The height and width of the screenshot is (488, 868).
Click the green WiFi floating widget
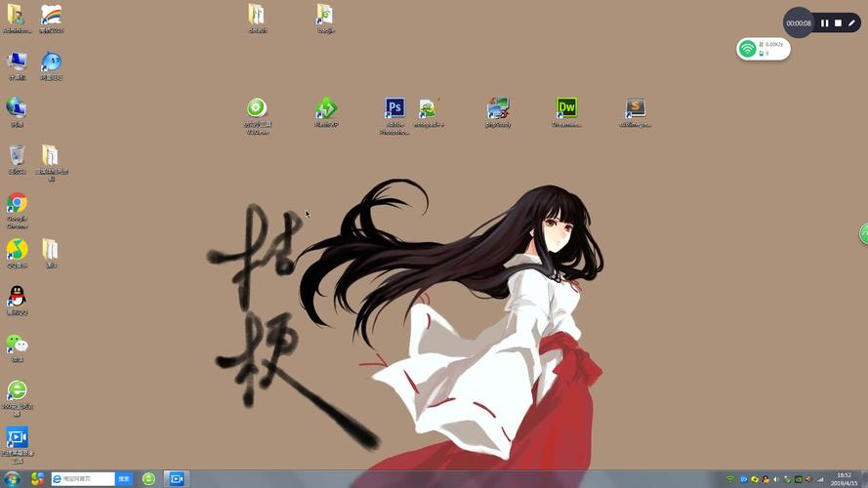click(764, 49)
